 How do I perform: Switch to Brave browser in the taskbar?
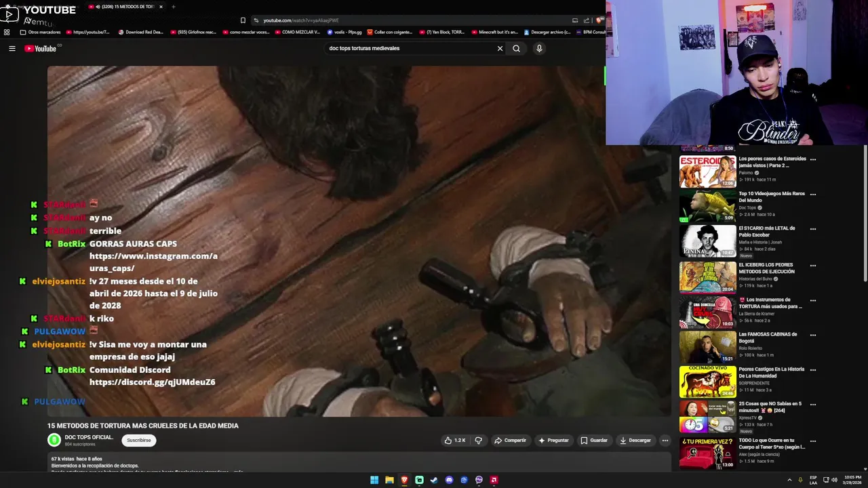[404, 480]
